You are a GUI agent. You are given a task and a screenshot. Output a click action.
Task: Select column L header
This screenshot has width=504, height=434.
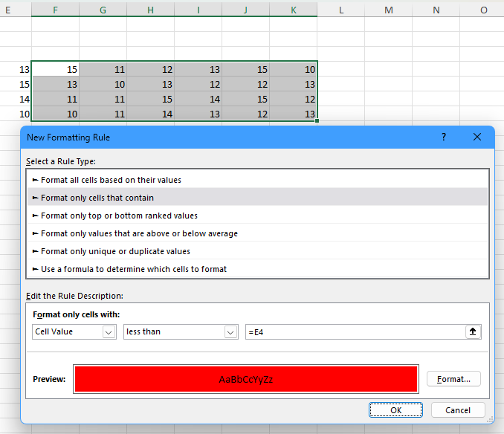click(341, 10)
